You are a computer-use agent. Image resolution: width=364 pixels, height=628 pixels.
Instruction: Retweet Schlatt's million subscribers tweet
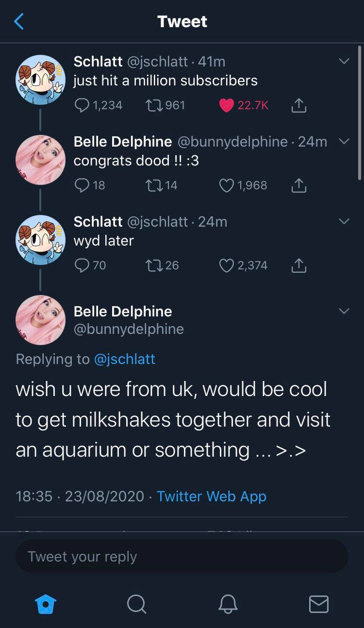coord(153,105)
